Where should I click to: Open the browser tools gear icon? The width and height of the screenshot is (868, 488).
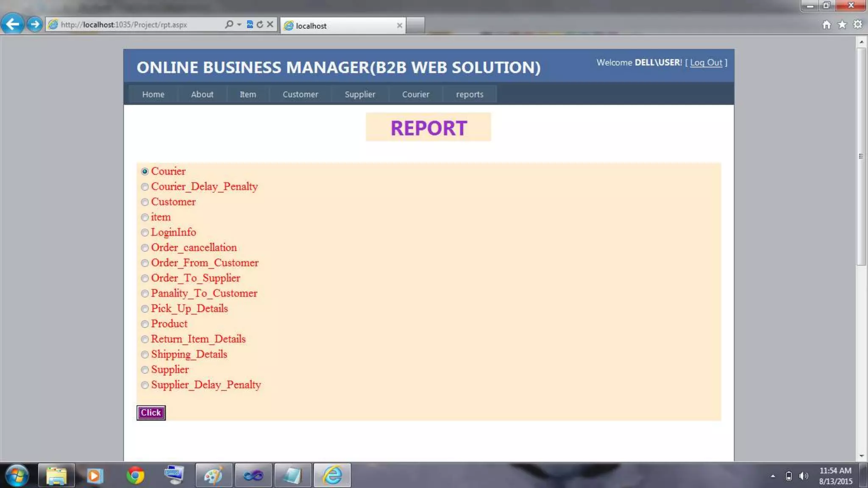pos(858,25)
